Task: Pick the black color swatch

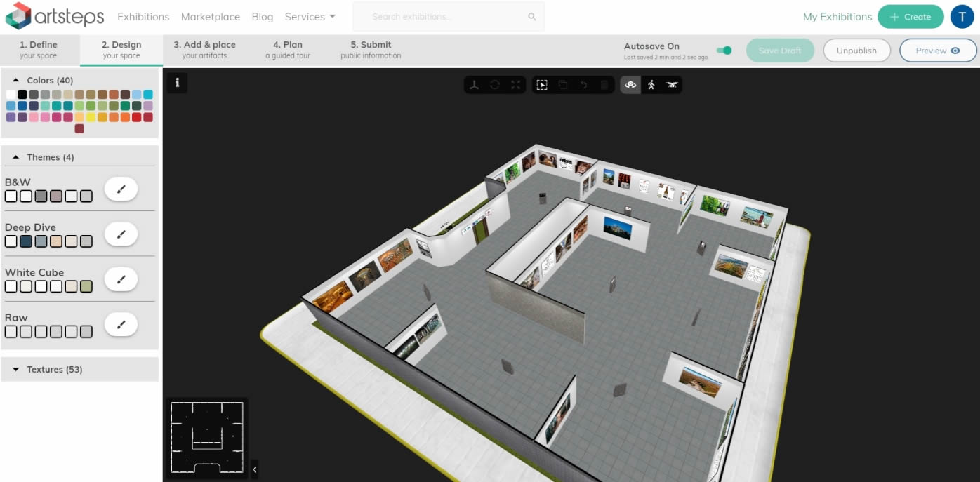Action: 22,95
